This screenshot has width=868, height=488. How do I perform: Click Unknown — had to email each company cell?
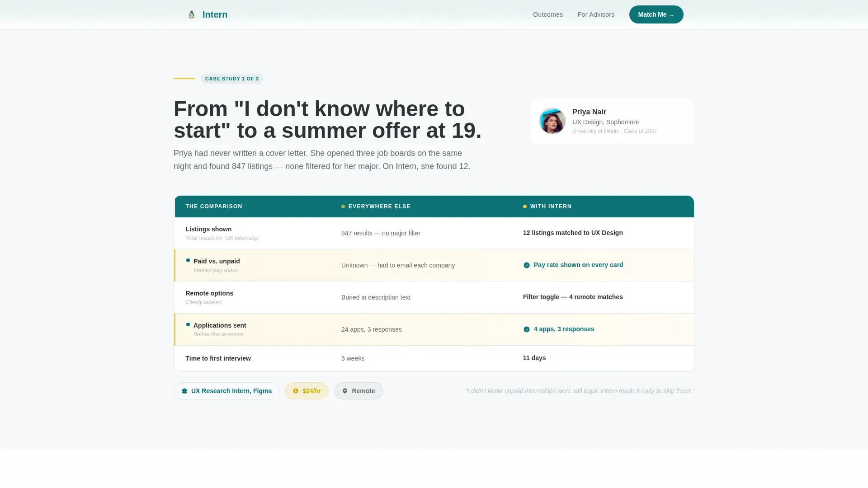(x=398, y=265)
